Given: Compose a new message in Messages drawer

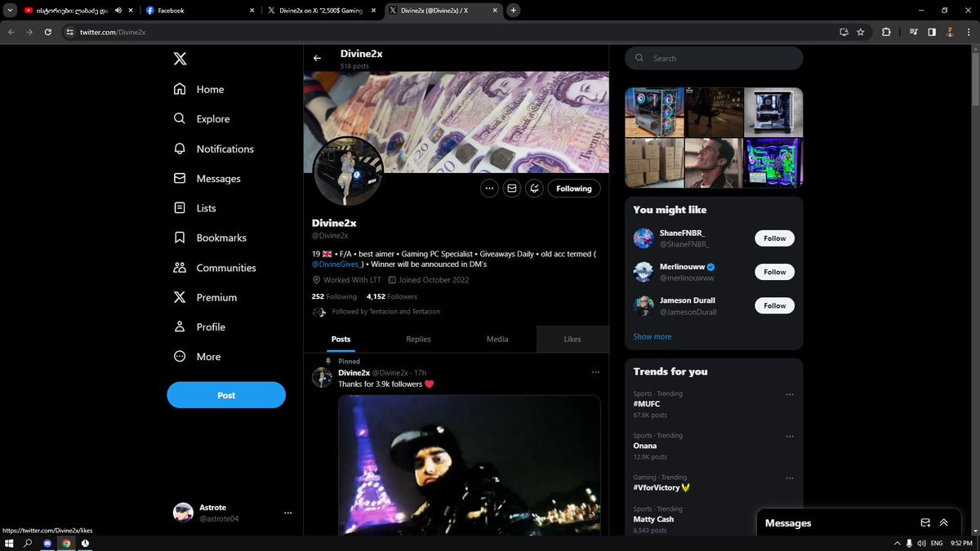Looking at the screenshot, I should point(925,523).
